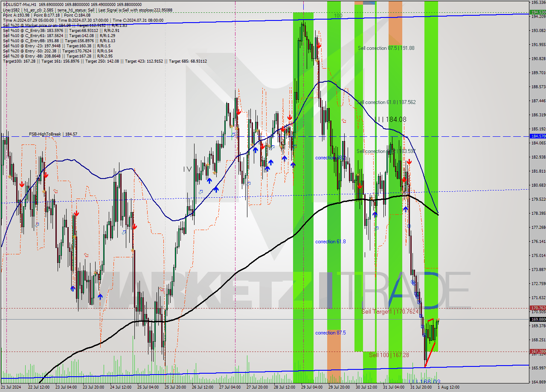The height and width of the screenshot is (392, 546).
Task: Click 193.082 on the price axis
Action: [x=538, y=31]
